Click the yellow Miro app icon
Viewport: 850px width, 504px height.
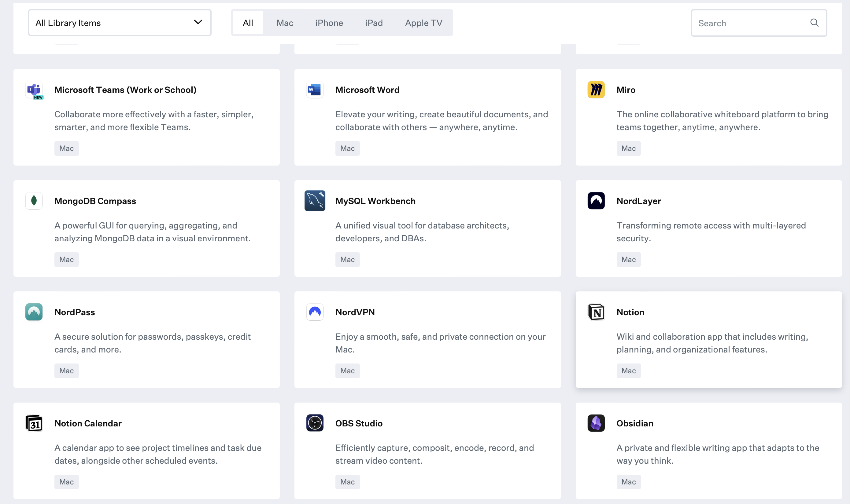tap(596, 90)
